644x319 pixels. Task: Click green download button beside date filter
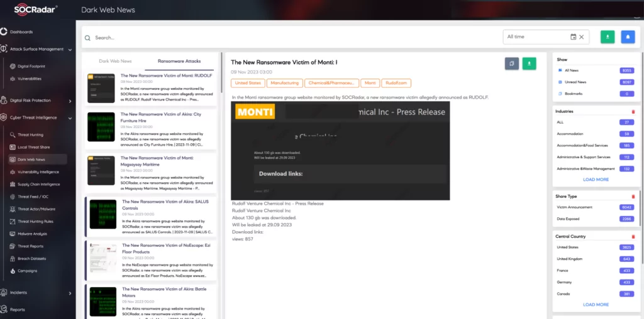608,37
